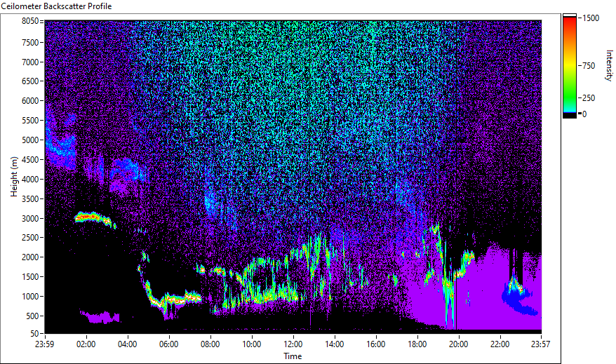Click the 5000 height axis value
Viewport: 616px width, 364px height.
30,140
